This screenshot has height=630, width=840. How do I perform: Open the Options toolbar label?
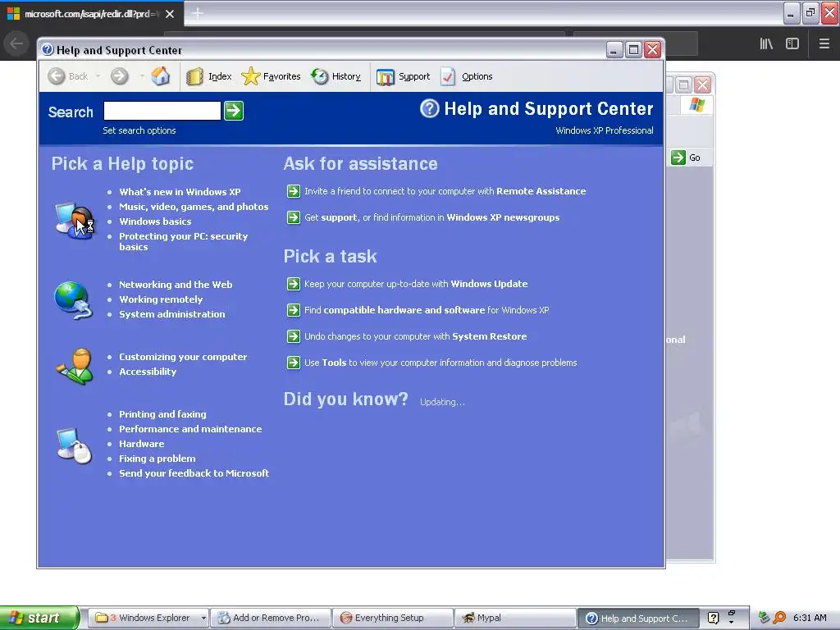[477, 76]
